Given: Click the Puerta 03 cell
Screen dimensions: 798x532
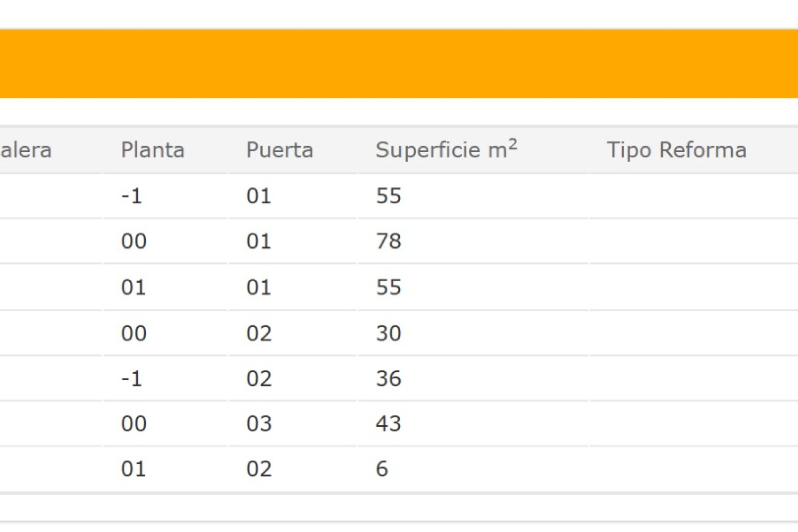Looking at the screenshot, I should coord(259,424).
